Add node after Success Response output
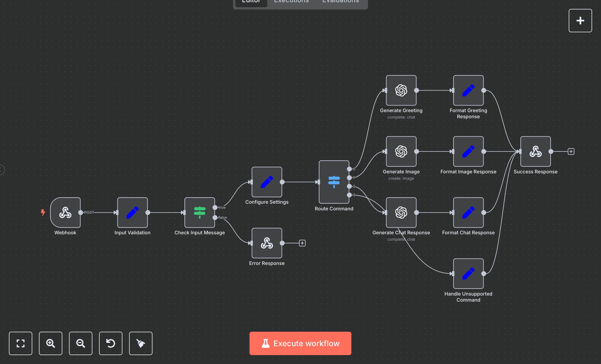This screenshot has width=601, height=364. [x=571, y=151]
